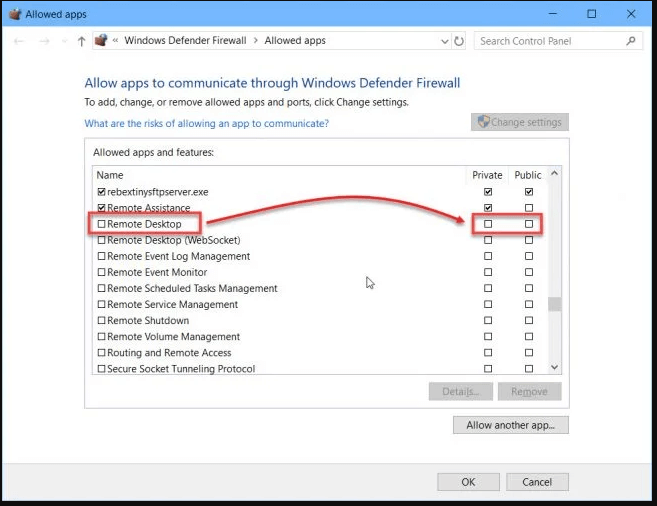The height and width of the screenshot is (506, 657).
Task: Click the Private column header
Action: point(487,175)
